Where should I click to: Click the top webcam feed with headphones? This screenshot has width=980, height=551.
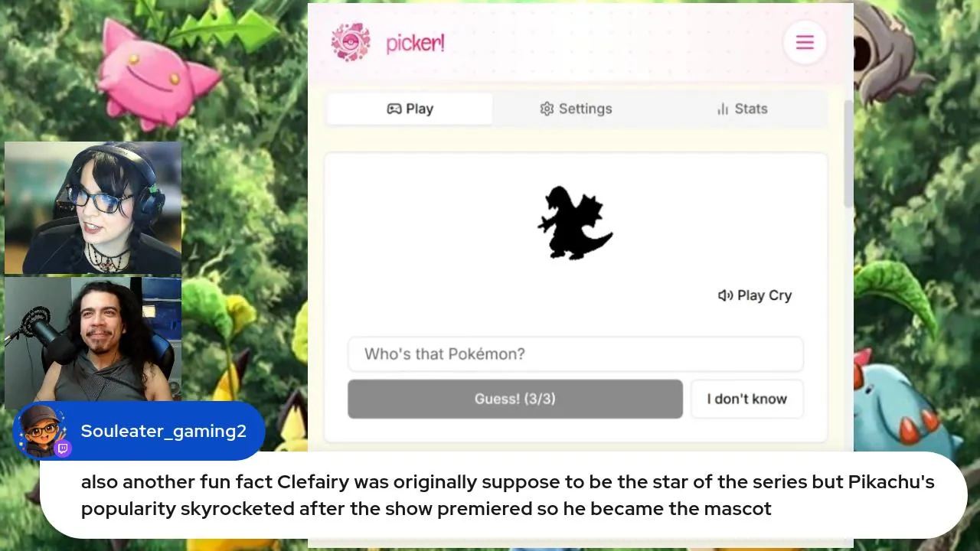[x=93, y=208]
